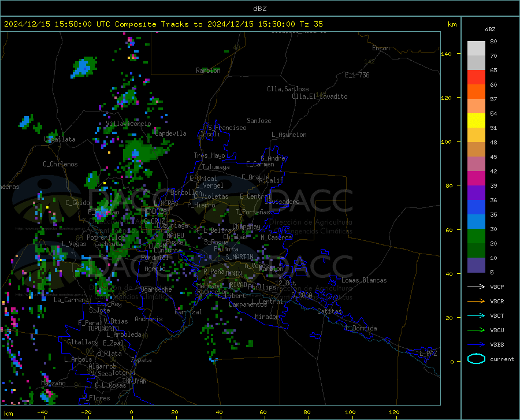Click the '-40' tick on the bottom axis
Viewport: 520px width, 420px height.
click(42, 412)
